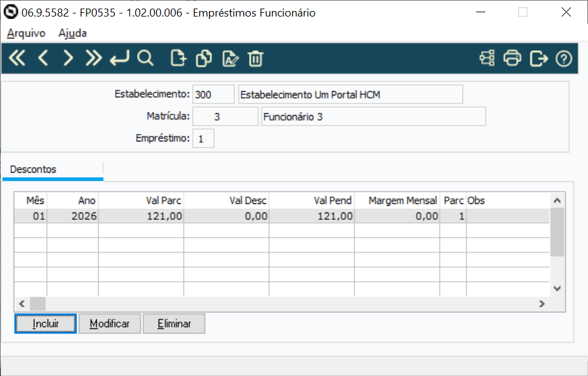This screenshot has height=376, width=588.
Task: Go to the next record
Action: pos(68,58)
